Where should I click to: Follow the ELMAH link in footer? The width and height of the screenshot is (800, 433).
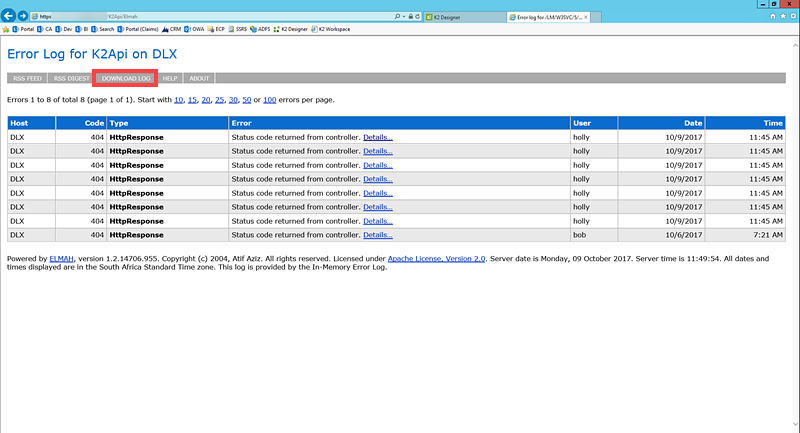[61, 259]
